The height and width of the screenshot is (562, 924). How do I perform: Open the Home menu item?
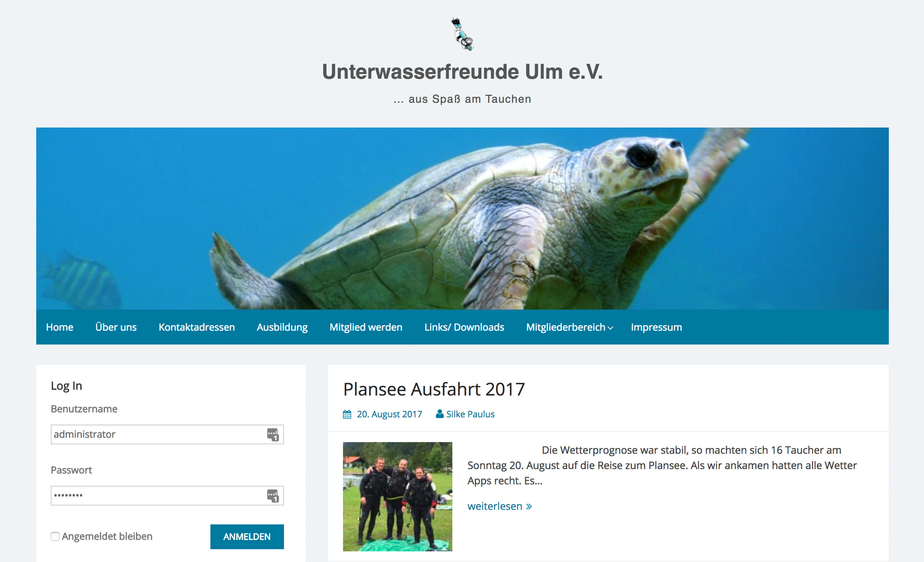[x=60, y=327]
